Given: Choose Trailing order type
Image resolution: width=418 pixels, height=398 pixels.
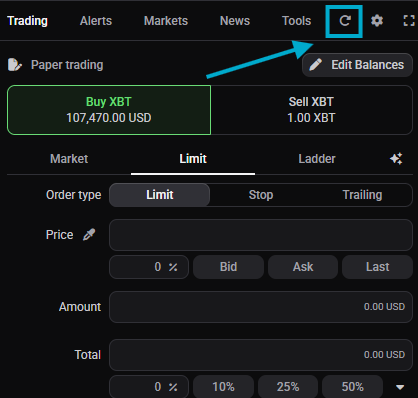Looking at the screenshot, I should pyautogui.click(x=362, y=195).
